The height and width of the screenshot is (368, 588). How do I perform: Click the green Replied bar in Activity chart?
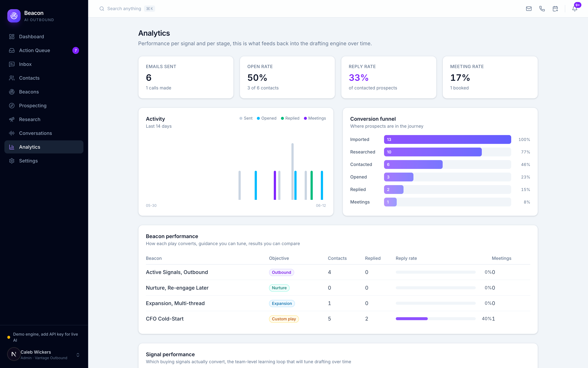pyautogui.click(x=311, y=185)
